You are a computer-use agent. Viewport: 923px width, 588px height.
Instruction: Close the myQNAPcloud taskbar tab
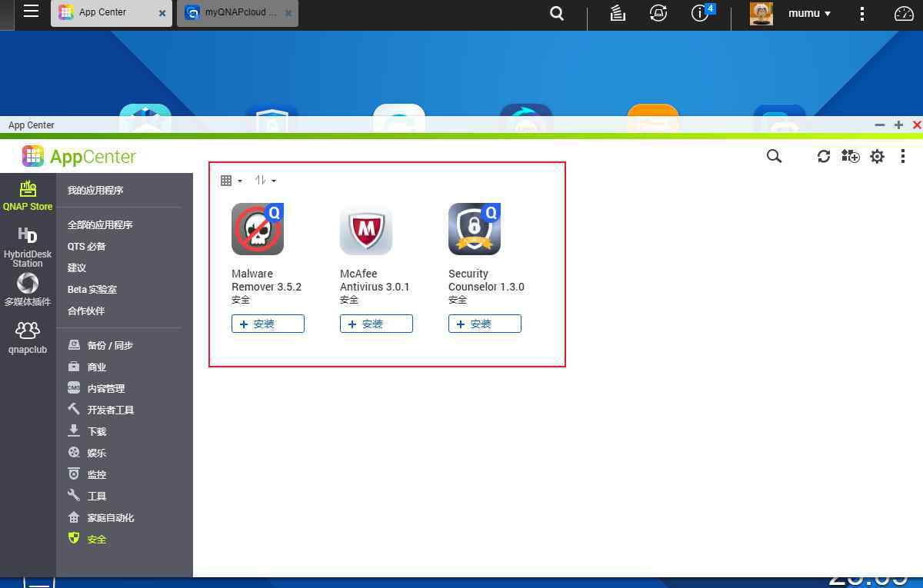click(x=288, y=13)
